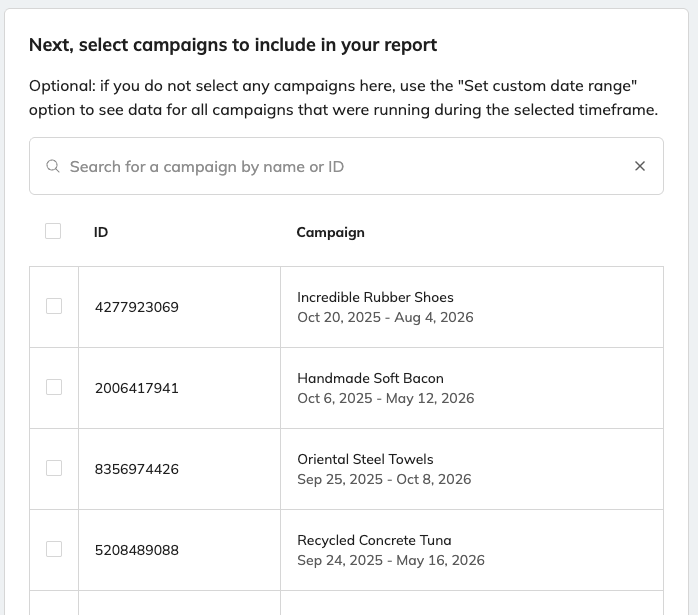Click the Sep 24, 2025 - May 16, 2026 dates
The height and width of the screenshot is (615, 698).
coord(390,560)
